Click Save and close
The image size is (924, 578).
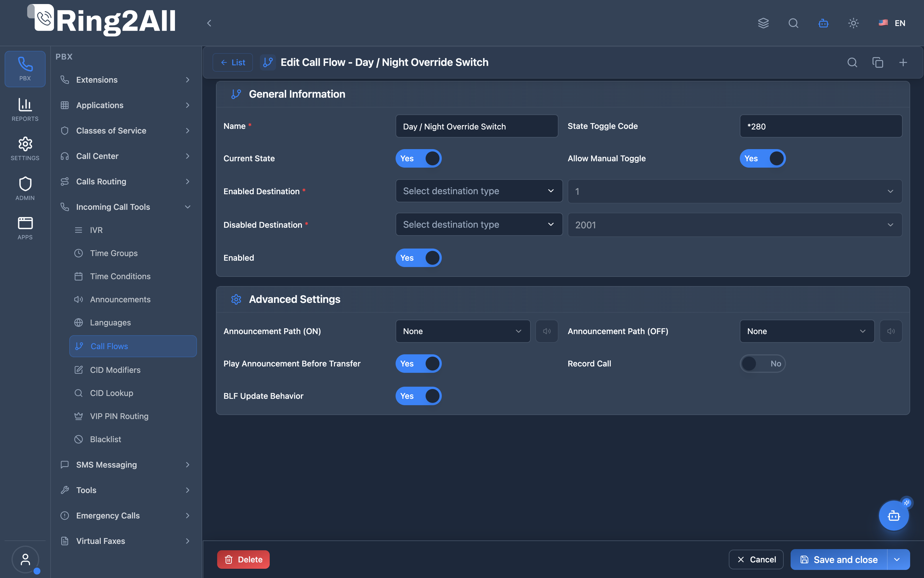click(x=839, y=559)
